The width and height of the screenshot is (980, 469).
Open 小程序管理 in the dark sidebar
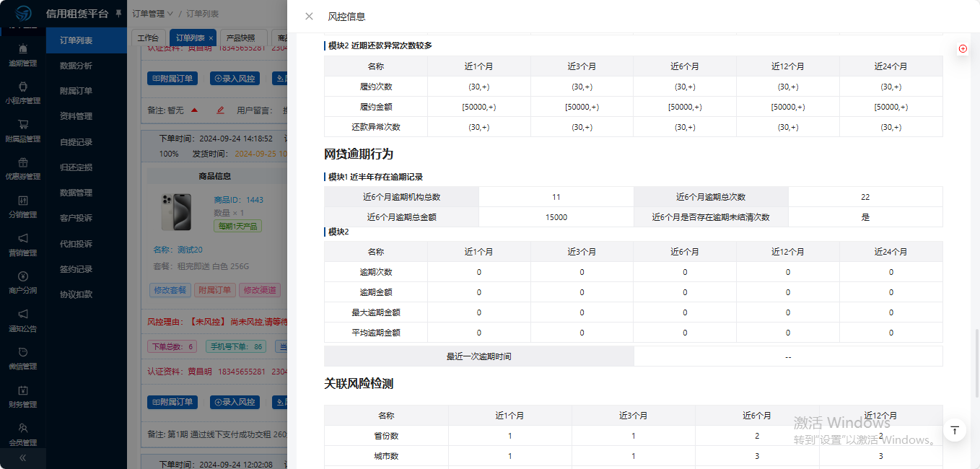[x=23, y=93]
